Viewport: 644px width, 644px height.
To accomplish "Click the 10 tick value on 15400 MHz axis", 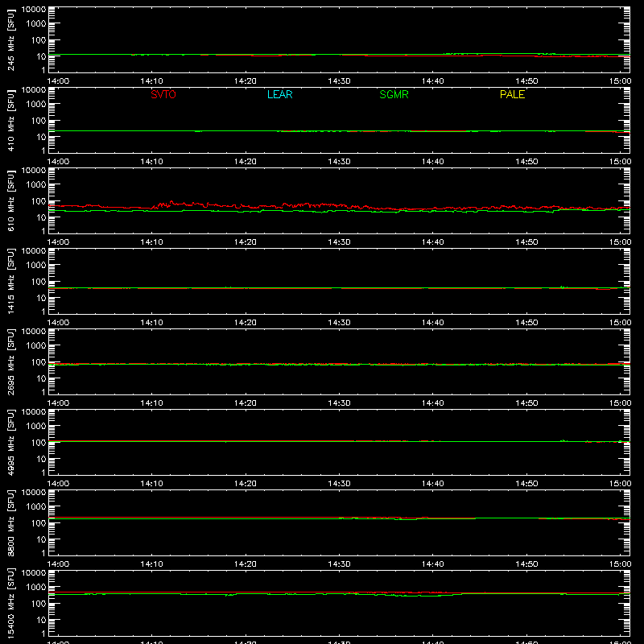I will point(41,620).
